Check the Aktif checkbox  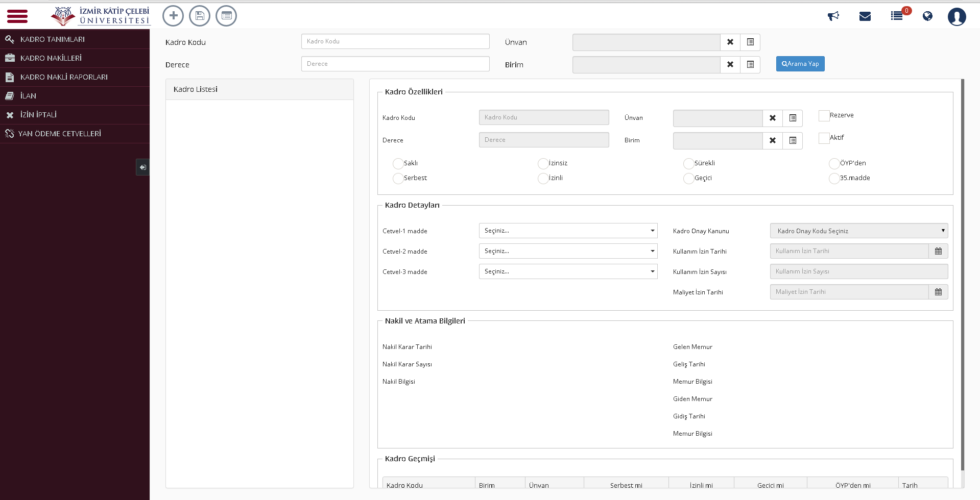[x=824, y=138]
